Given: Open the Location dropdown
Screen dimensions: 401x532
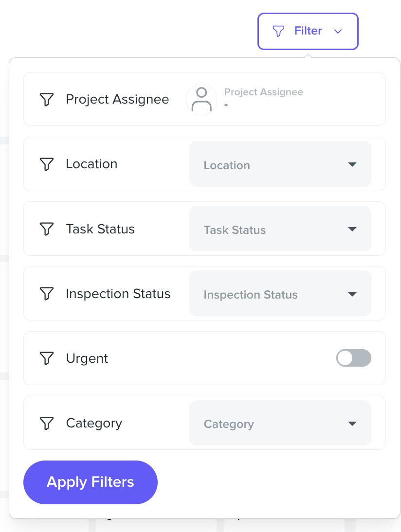Looking at the screenshot, I should (280, 164).
